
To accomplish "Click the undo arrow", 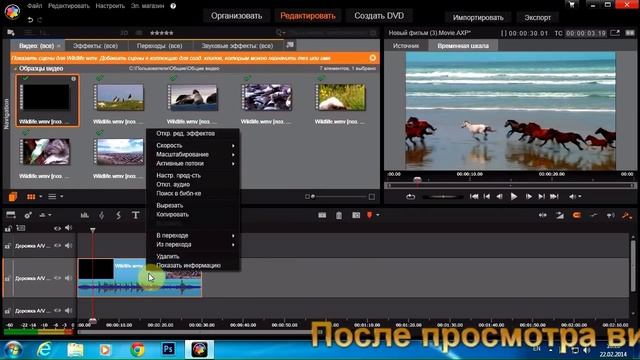I will click(30, 20).
